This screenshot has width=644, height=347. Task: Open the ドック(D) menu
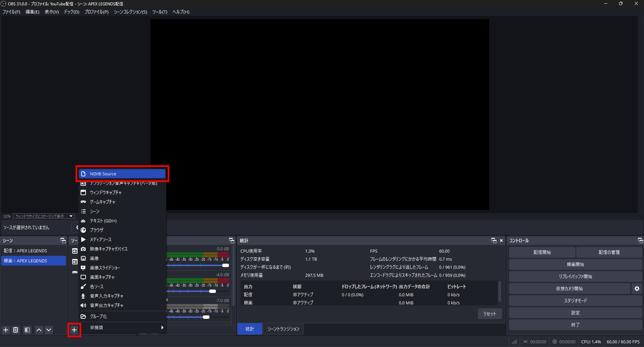click(x=72, y=12)
